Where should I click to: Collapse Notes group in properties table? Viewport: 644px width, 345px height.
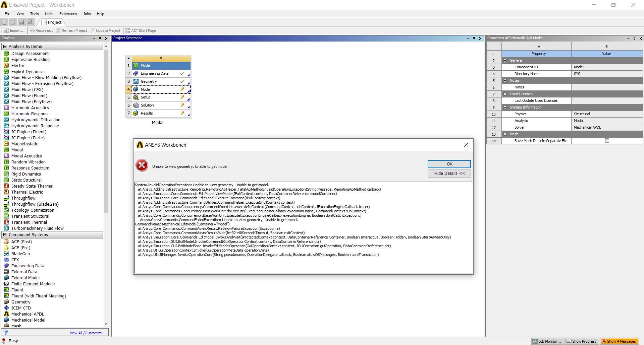tap(505, 80)
